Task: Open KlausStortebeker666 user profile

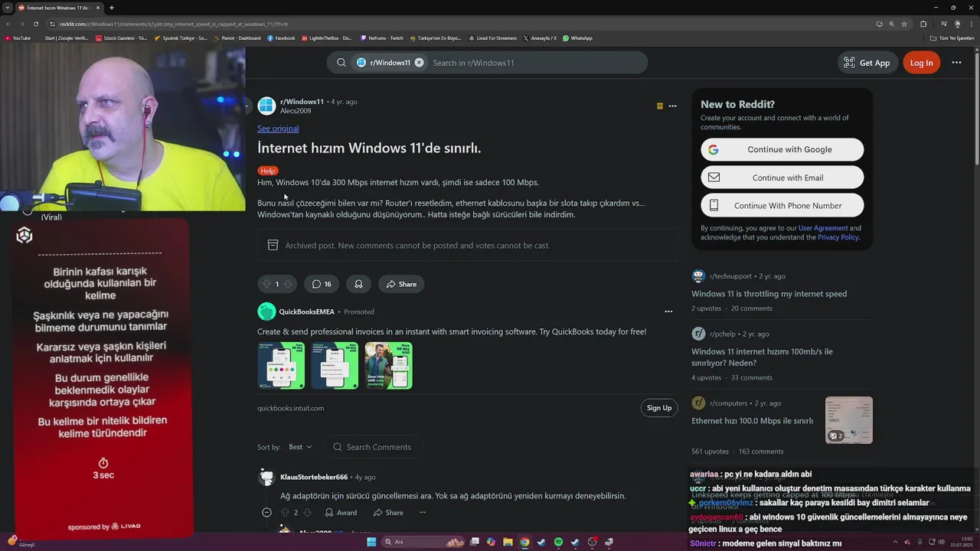Action: (x=314, y=477)
